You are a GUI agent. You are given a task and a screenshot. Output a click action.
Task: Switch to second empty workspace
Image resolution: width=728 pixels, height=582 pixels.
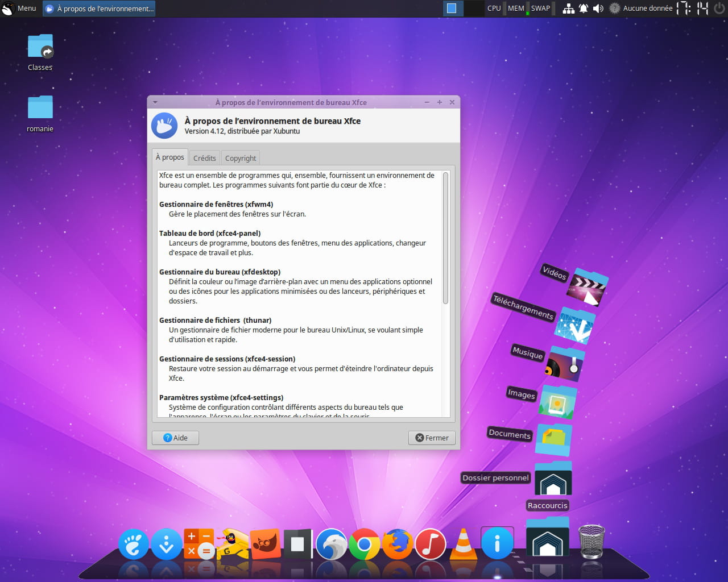coord(473,9)
